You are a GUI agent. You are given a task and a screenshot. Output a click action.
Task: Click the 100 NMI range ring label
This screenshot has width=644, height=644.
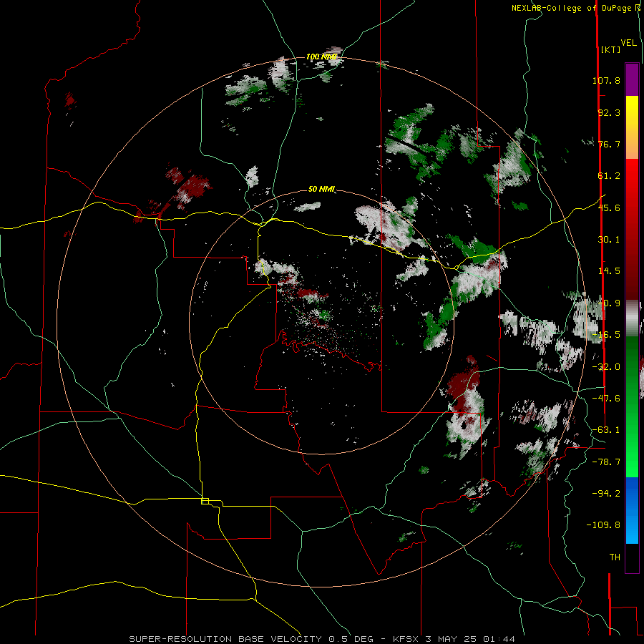[322, 57]
